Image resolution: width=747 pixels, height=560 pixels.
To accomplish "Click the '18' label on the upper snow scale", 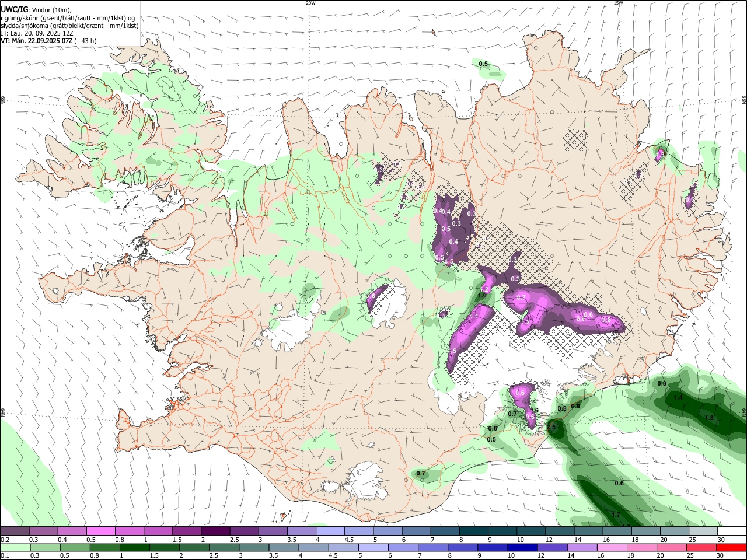I will 635,540.
